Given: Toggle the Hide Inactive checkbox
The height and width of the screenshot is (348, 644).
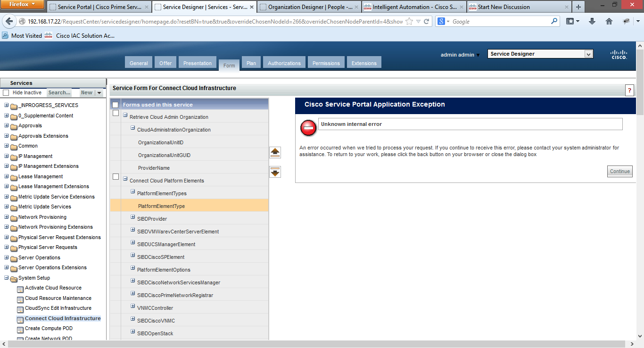Looking at the screenshot, I should pyautogui.click(x=6, y=93).
